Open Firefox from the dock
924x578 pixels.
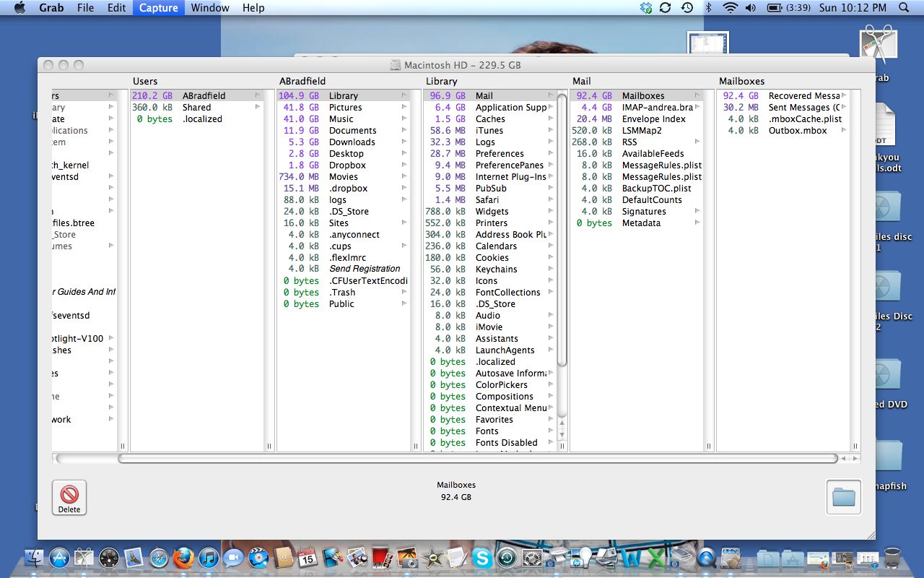click(183, 558)
